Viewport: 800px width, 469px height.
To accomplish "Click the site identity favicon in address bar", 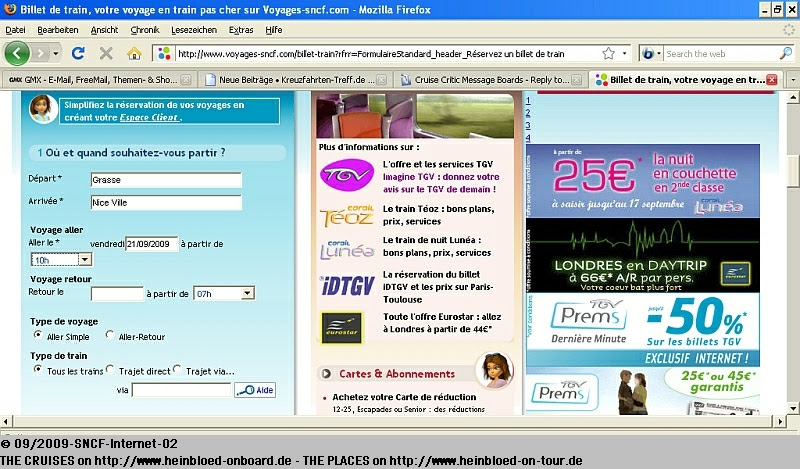I will (164, 53).
